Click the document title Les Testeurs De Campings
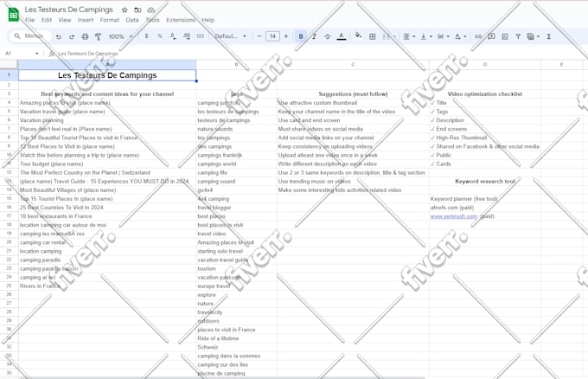 click(x=68, y=10)
